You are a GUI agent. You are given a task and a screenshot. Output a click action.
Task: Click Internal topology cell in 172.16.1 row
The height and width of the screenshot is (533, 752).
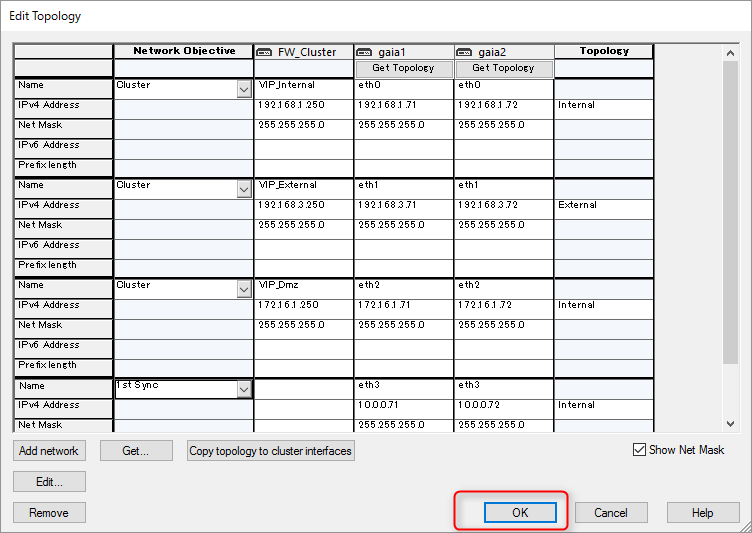click(604, 309)
